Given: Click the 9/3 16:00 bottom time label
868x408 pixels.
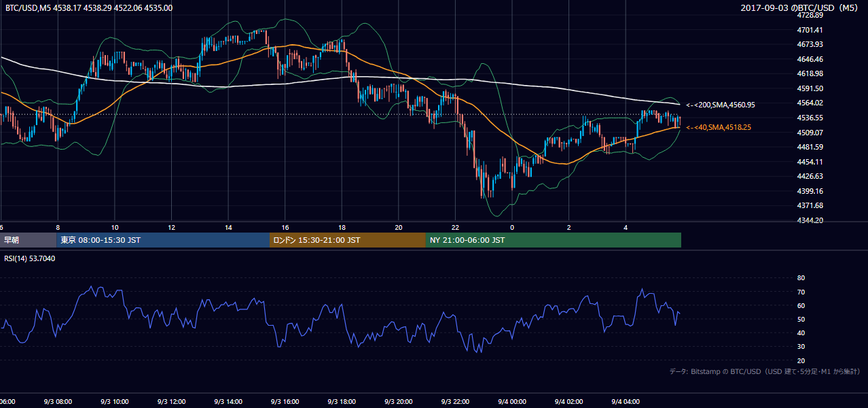Looking at the screenshot, I should tap(285, 402).
